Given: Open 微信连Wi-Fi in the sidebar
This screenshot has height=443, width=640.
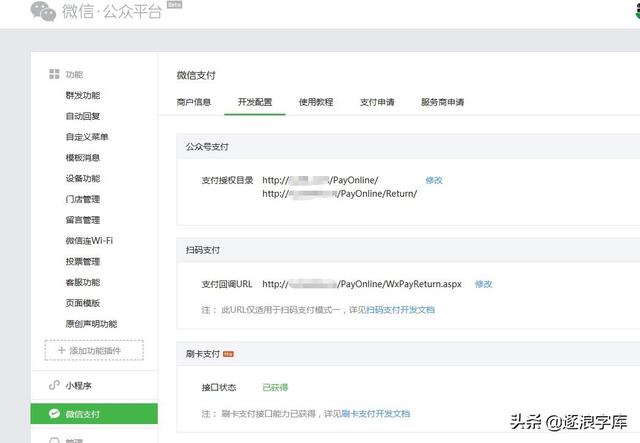Looking at the screenshot, I should point(89,241).
